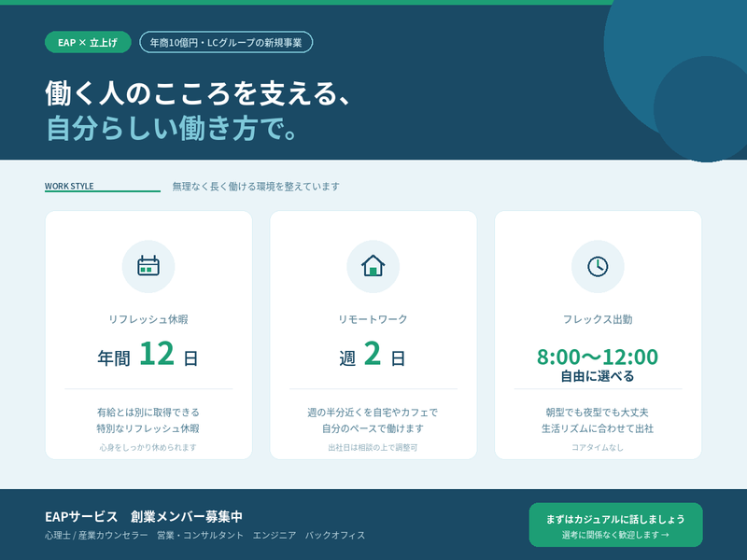Click the note 出社日は相談の上で調整可

[x=373, y=447]
